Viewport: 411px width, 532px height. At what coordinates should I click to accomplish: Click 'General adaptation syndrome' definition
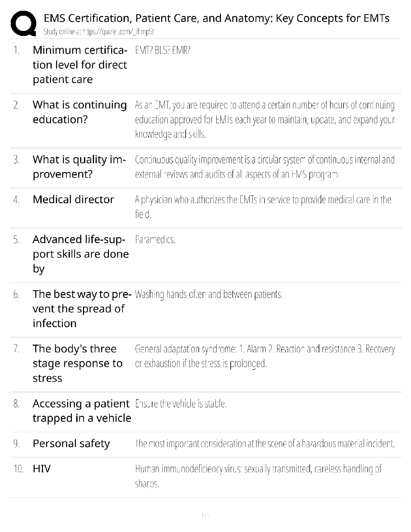(265, 356)
